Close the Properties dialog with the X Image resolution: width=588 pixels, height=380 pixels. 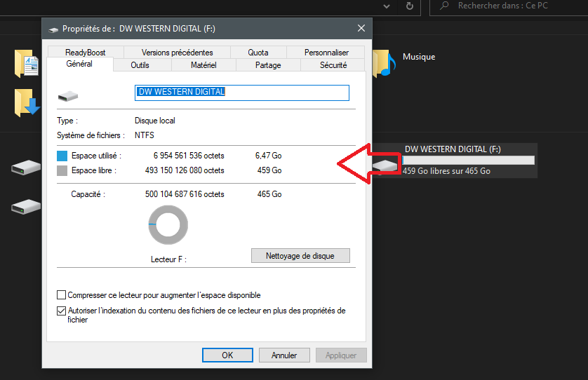pyautogui.click(x=361, y=29)
